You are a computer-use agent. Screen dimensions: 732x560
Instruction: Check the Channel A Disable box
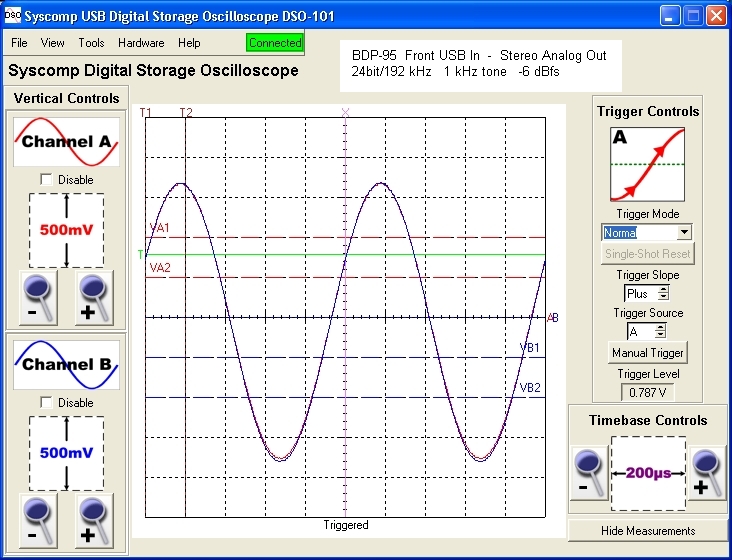(x=46, y=180)
